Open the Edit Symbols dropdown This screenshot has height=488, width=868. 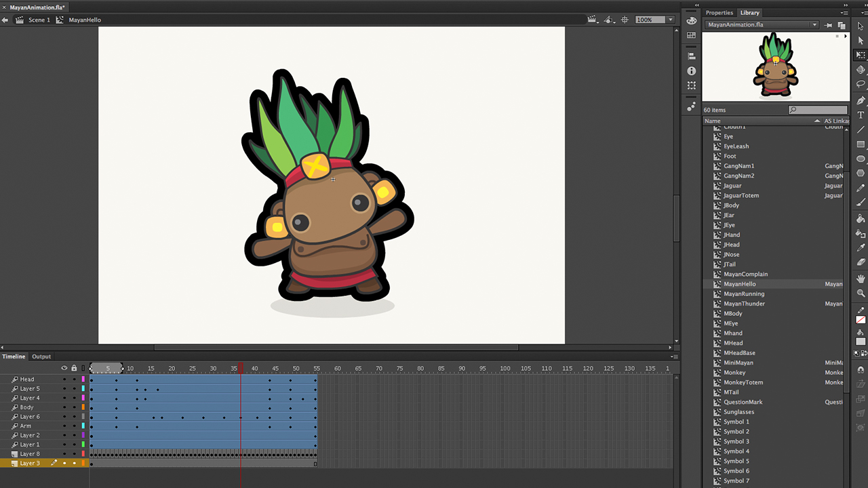click(x=610, y=20)
